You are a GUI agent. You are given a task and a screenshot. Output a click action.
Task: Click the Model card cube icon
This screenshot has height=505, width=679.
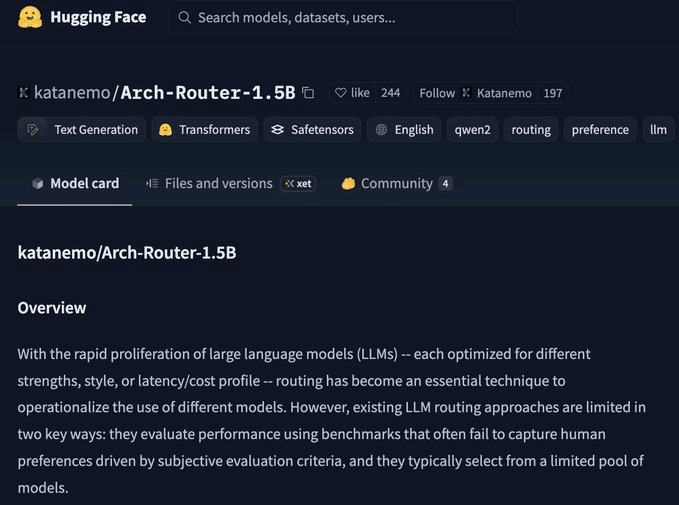click(38, 184)
